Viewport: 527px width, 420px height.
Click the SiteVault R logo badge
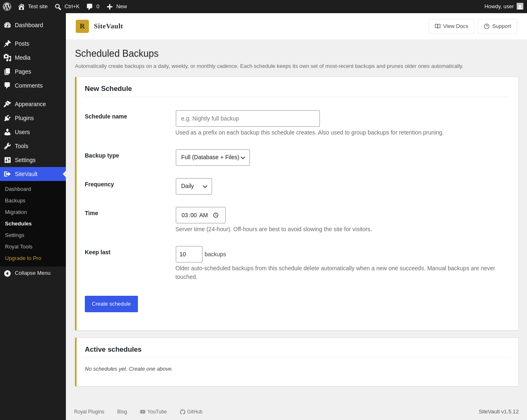(82, 26)
